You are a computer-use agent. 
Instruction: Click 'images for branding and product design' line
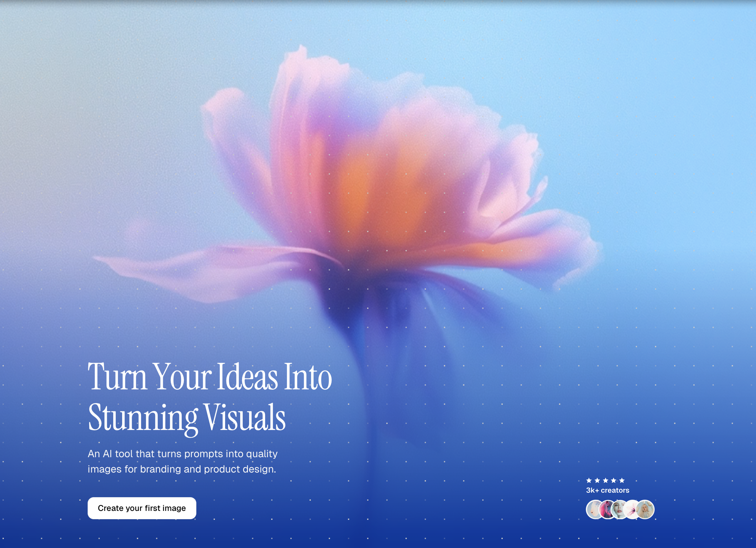(x=182, y=469)
